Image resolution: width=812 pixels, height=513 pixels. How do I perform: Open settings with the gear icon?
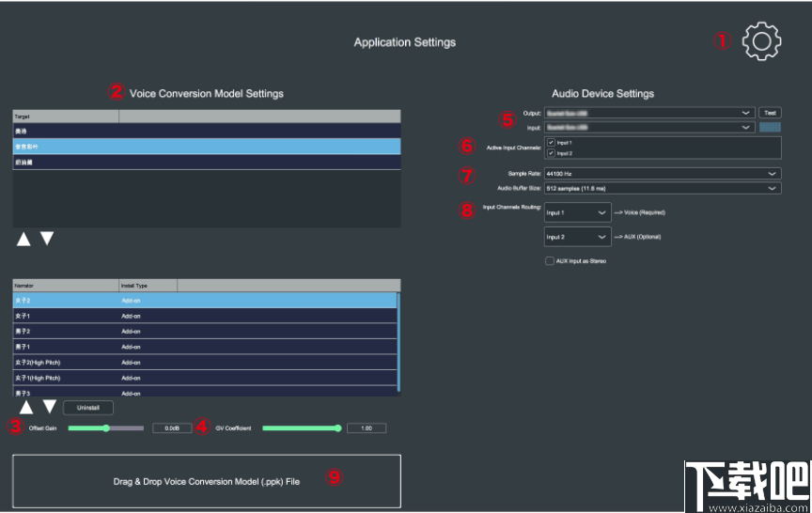[761, 41]
